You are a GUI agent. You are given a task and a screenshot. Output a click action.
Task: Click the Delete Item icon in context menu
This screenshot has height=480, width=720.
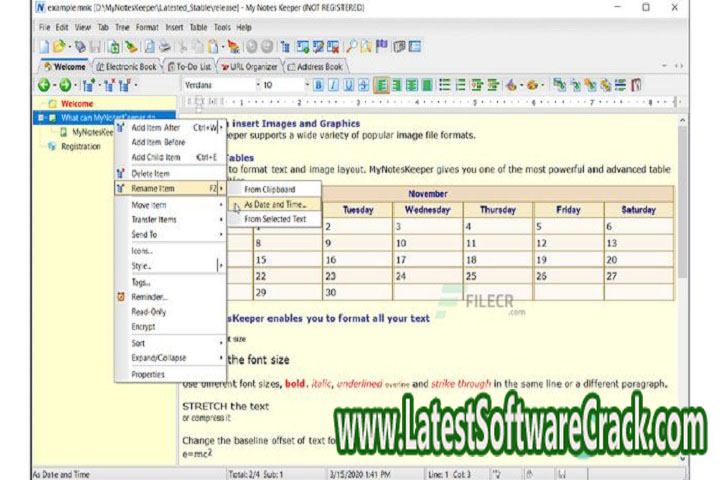pos(121,173)
